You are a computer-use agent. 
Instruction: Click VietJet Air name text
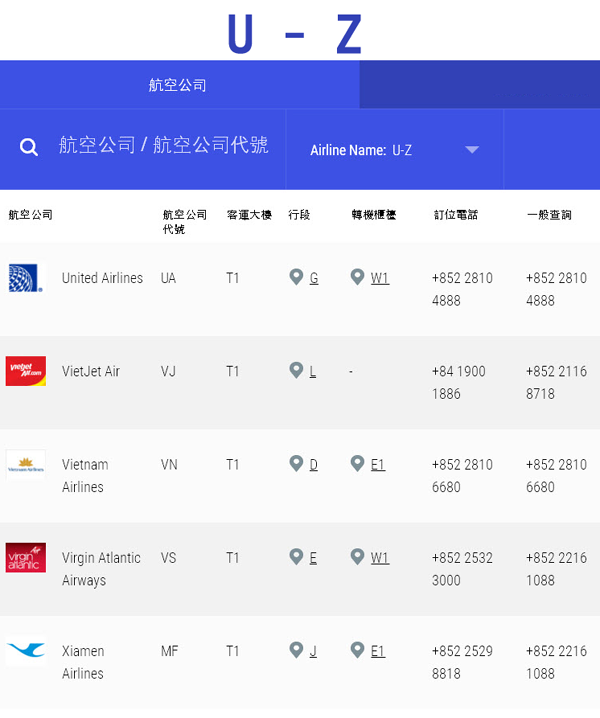click(91, 371)
